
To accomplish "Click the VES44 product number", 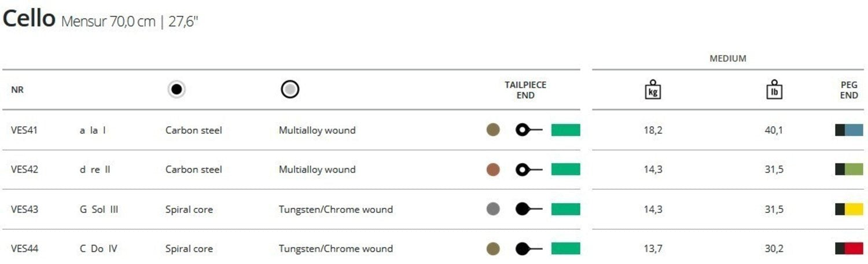I will coord(24,249).
